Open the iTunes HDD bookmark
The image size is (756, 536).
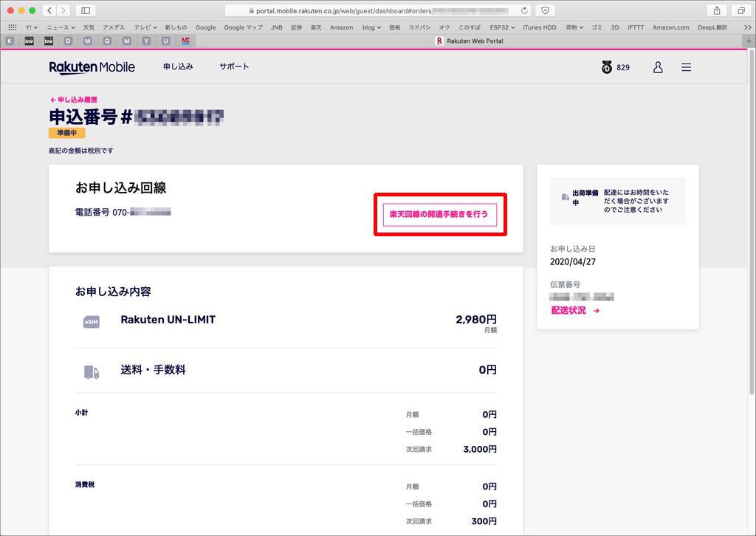540,27
